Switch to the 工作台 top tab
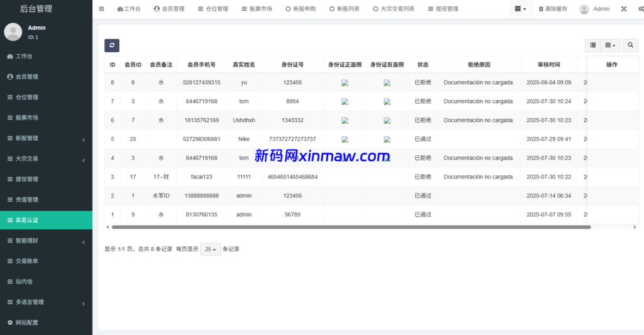This screenshot has height=335, width=644. (x=128, y=9)
